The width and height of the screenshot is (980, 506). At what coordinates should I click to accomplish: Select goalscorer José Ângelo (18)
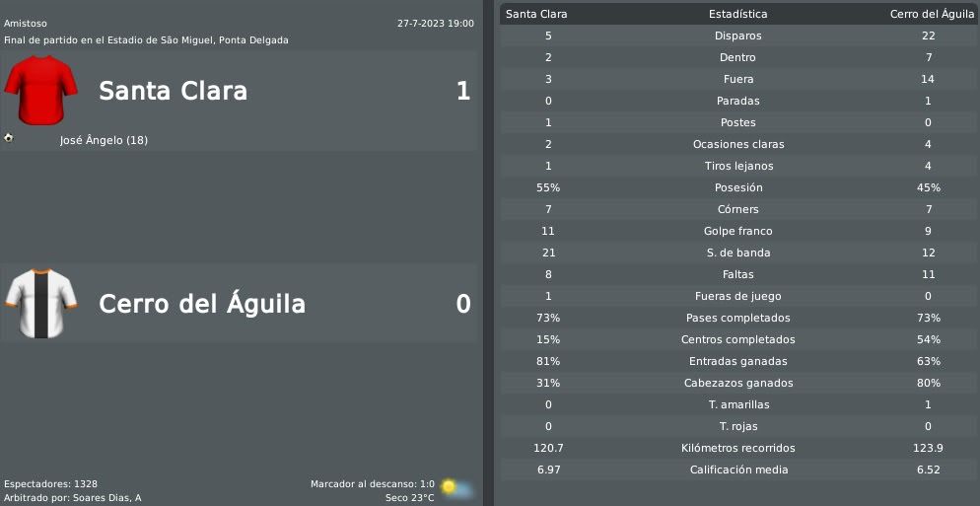(104, 140)
